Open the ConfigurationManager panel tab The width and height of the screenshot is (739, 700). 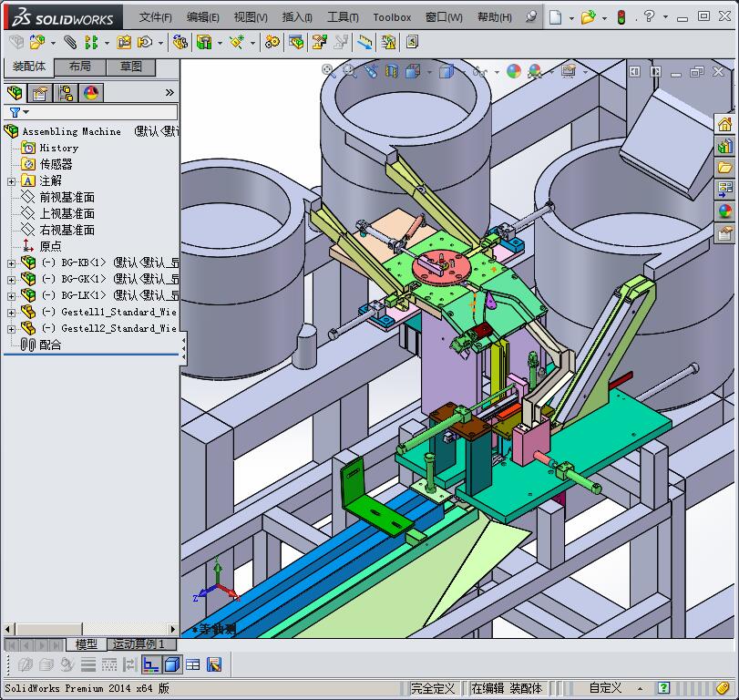65,92
